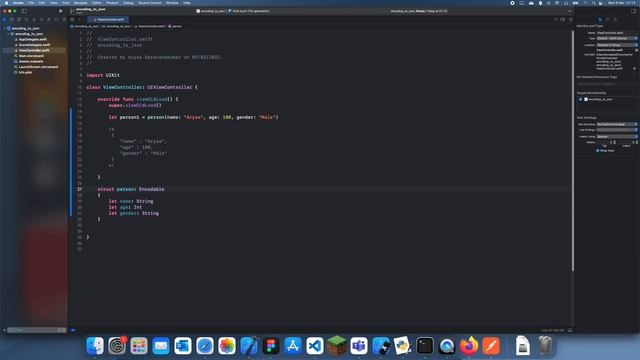Choose the iPod touch run destination
This screenshot has width=640, height=360.
click(x=249, y=11)
